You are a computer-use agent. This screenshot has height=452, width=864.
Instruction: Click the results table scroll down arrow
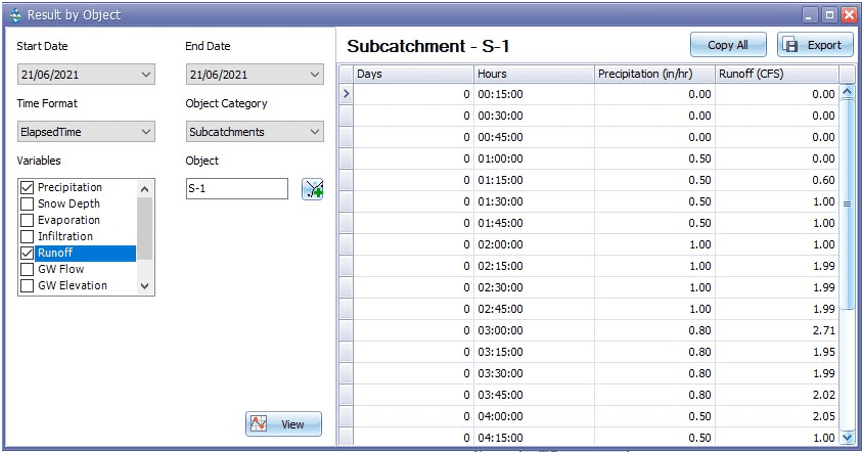[847, 438]
